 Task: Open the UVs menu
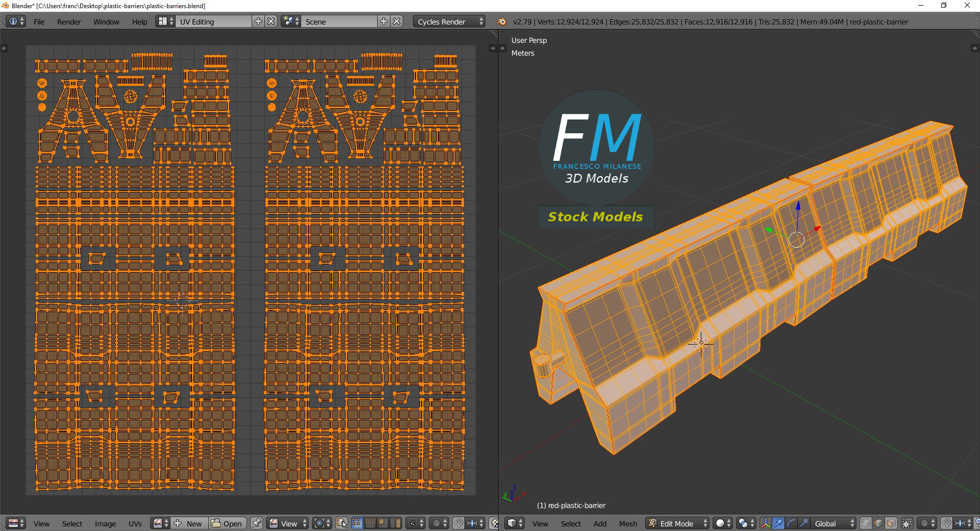tap(135, 524)
